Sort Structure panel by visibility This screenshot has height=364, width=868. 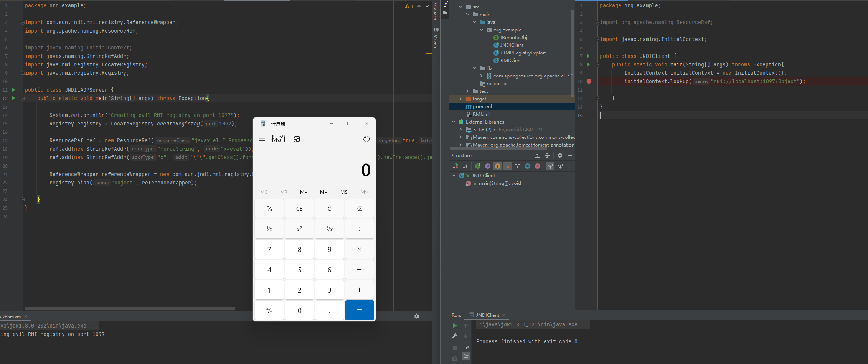pos(455,166)
